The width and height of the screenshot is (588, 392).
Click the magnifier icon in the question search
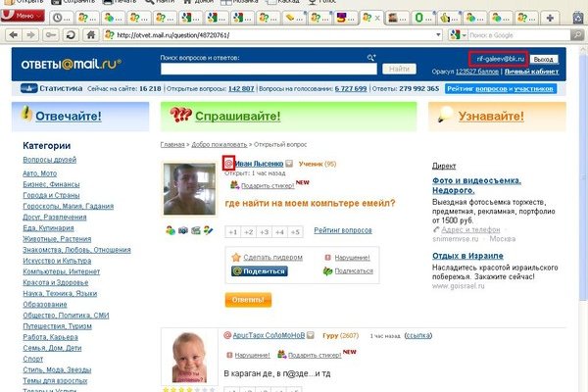(370, 60)
